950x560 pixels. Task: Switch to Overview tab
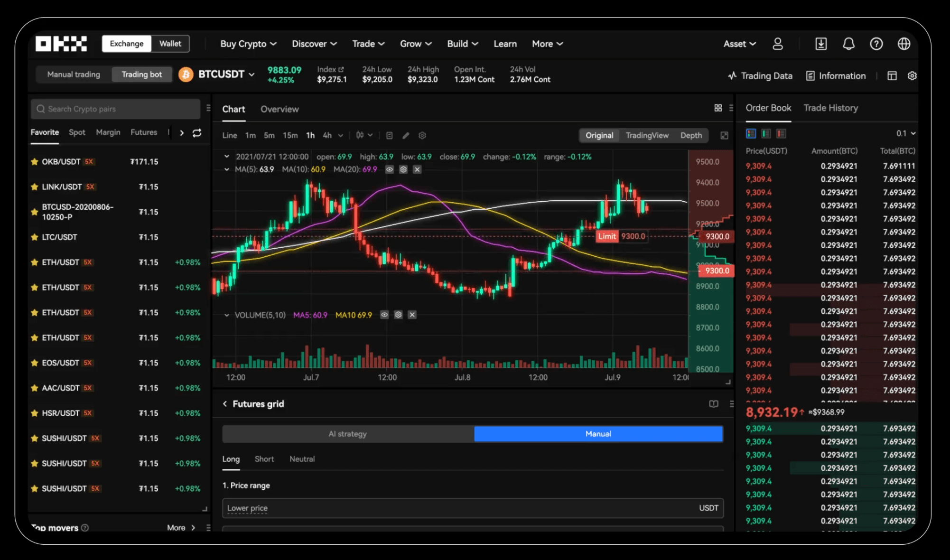[279, 109]
